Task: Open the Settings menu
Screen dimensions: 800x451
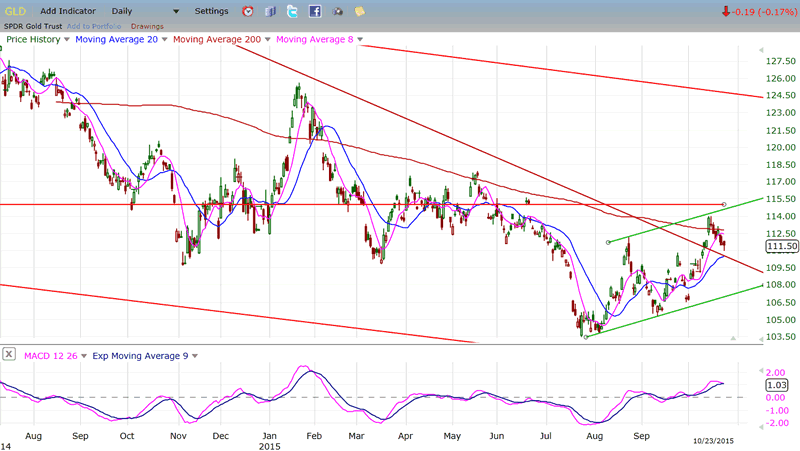Action: (211, 11)
